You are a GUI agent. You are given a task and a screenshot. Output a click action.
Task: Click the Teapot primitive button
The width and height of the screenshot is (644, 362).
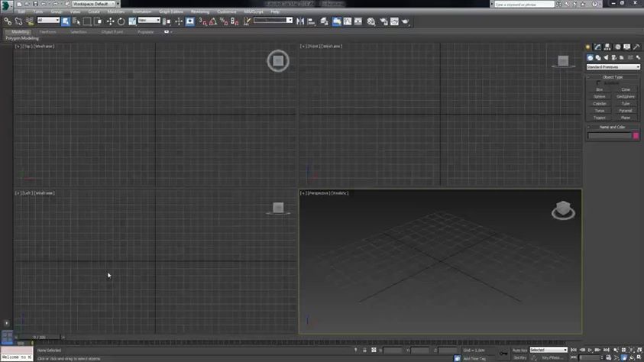click(599, 118)
